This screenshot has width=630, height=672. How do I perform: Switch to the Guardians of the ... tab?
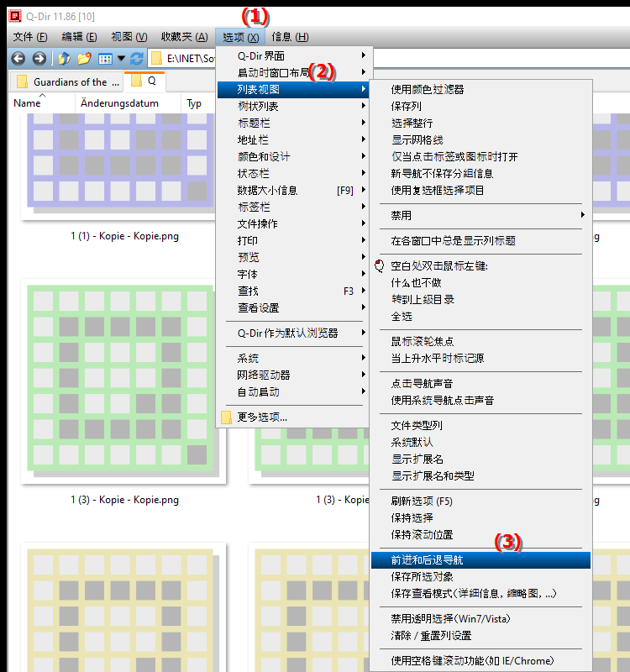[67, 81]
